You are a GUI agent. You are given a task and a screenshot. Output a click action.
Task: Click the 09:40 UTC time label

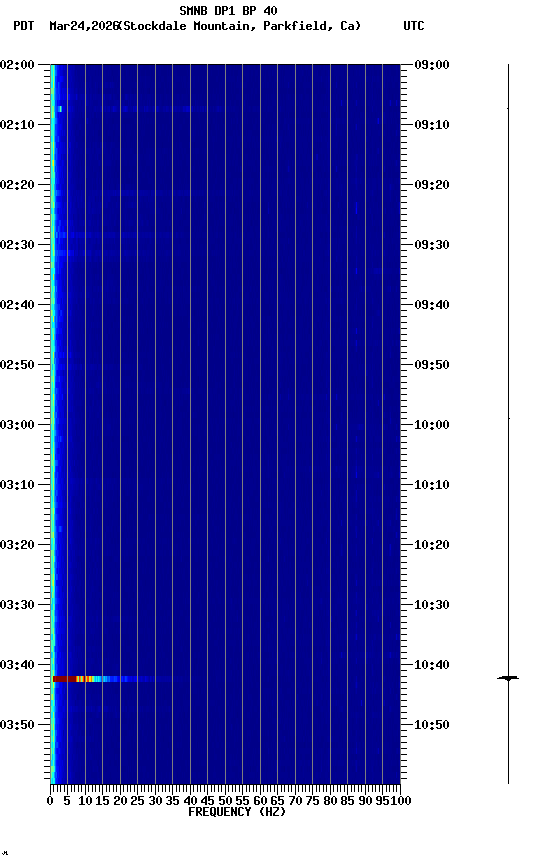(432, 305)
